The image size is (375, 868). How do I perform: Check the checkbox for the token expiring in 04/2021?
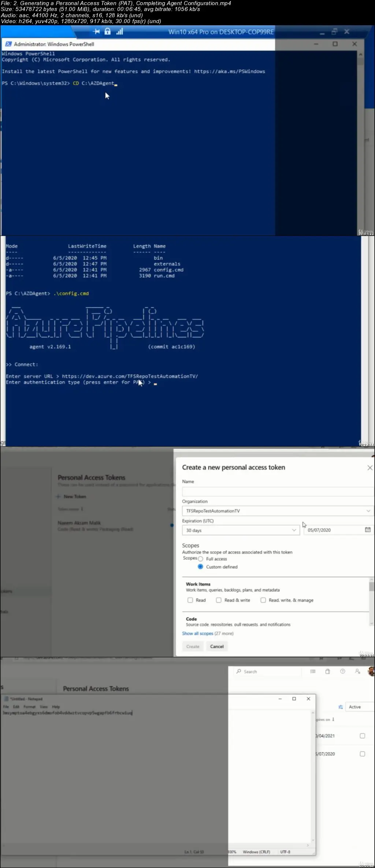[362, 736]
